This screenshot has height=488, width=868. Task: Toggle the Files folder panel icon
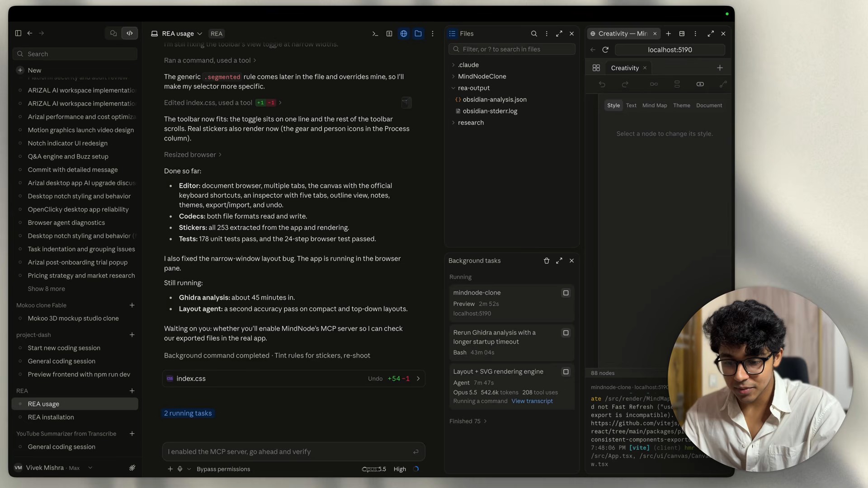[418, 33]
